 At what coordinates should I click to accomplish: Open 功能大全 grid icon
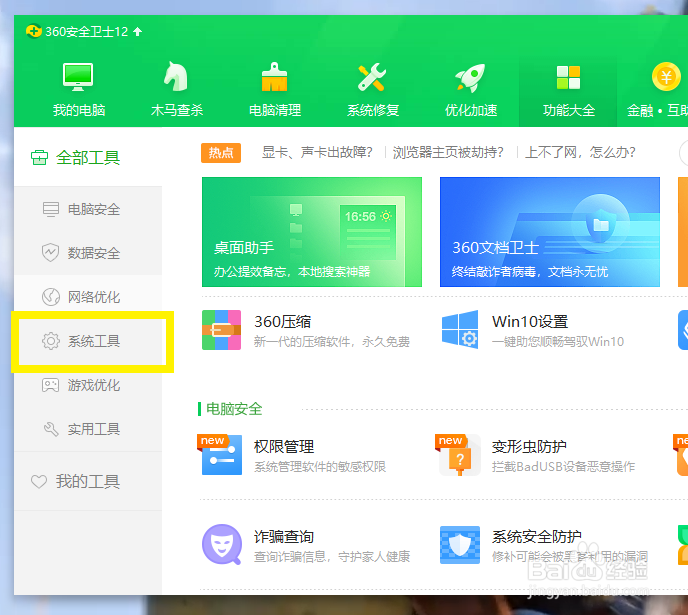tap(568, 78)
